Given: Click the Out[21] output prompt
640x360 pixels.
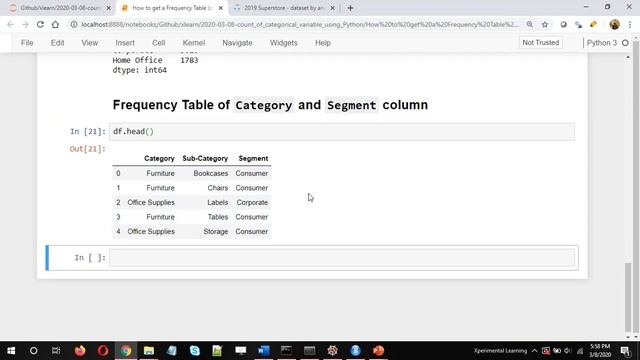Looking at the screenshot, I should [x=87, y=149].
